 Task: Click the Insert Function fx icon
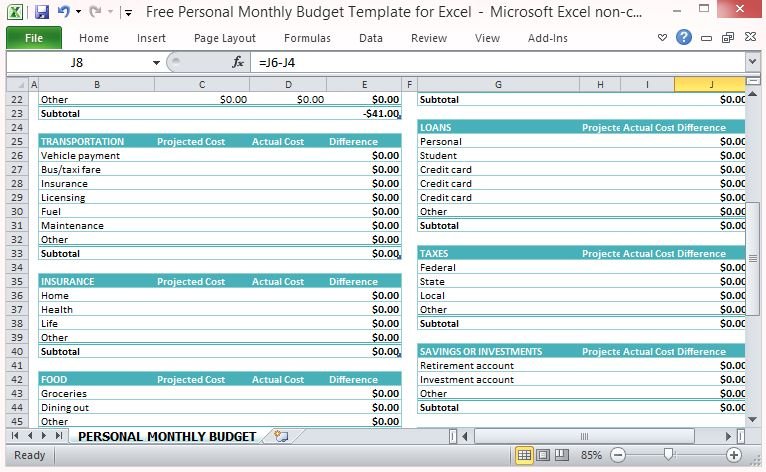(x=237, y=62)
